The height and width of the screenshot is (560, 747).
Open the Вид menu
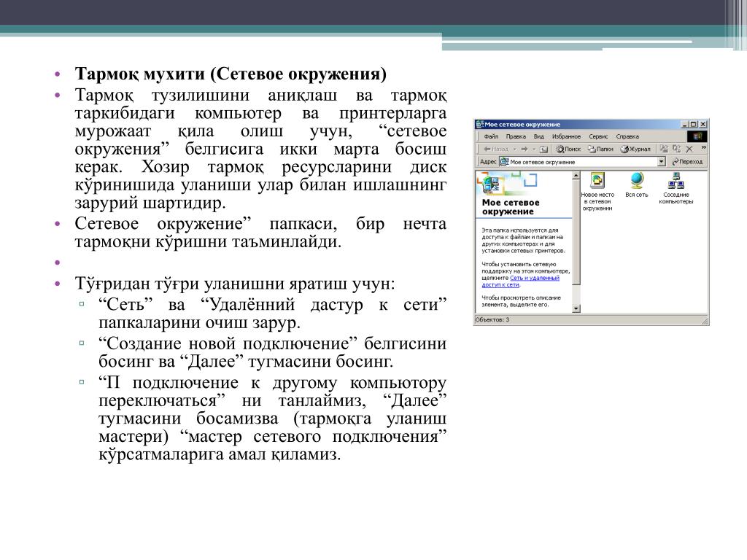(539, 136)
